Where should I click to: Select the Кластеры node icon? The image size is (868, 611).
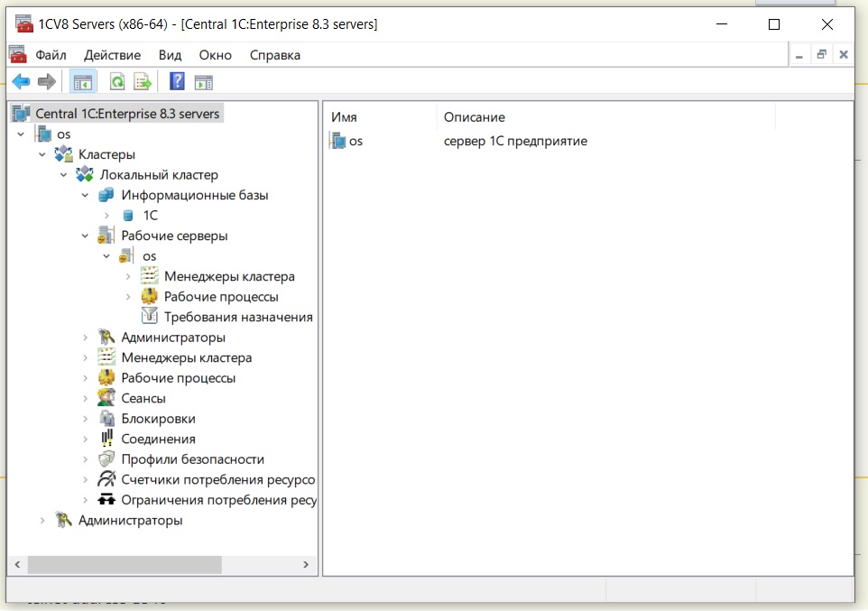64,154
